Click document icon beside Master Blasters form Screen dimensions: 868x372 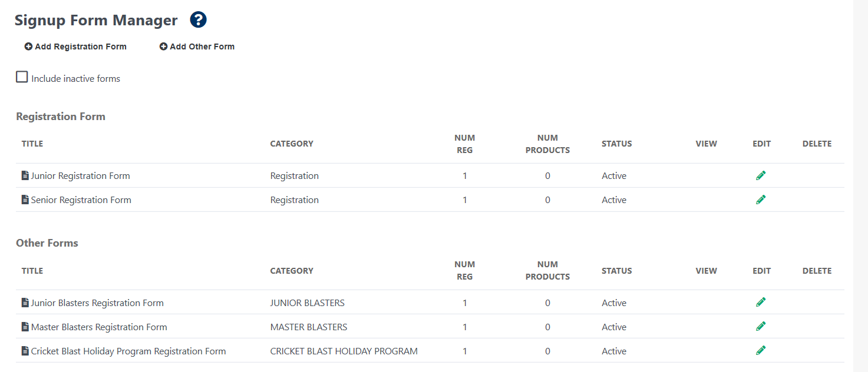25,327
